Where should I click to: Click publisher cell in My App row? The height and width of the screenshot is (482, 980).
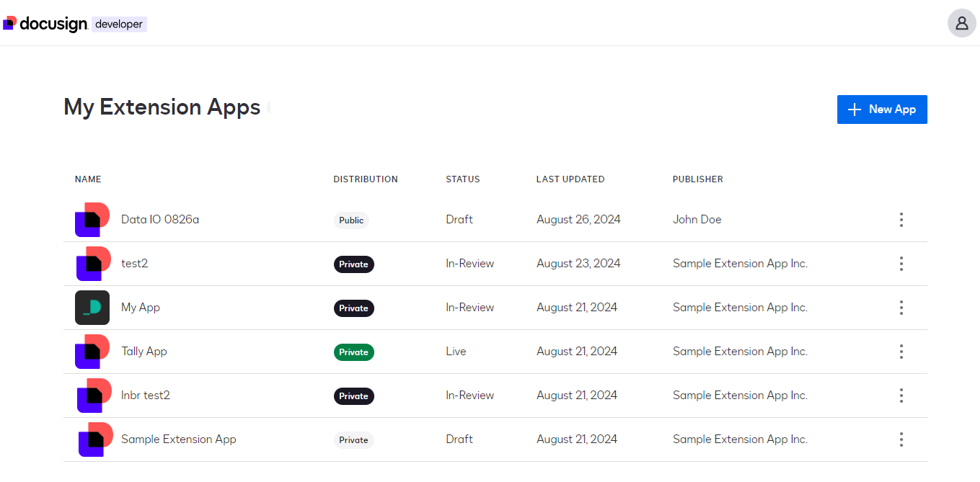click(740, 308)
